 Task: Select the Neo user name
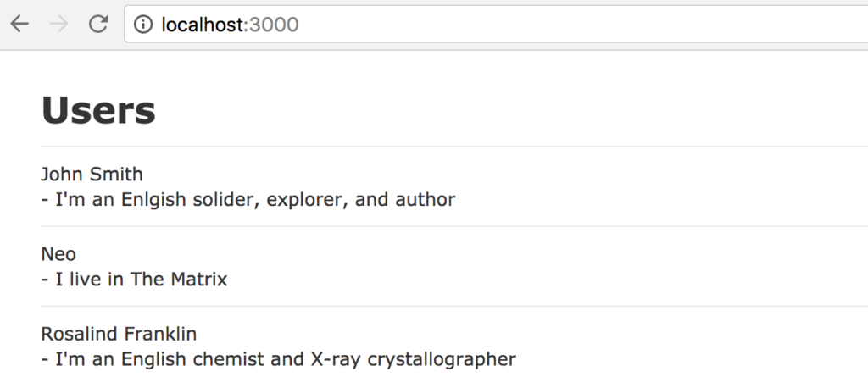[58, 254]
